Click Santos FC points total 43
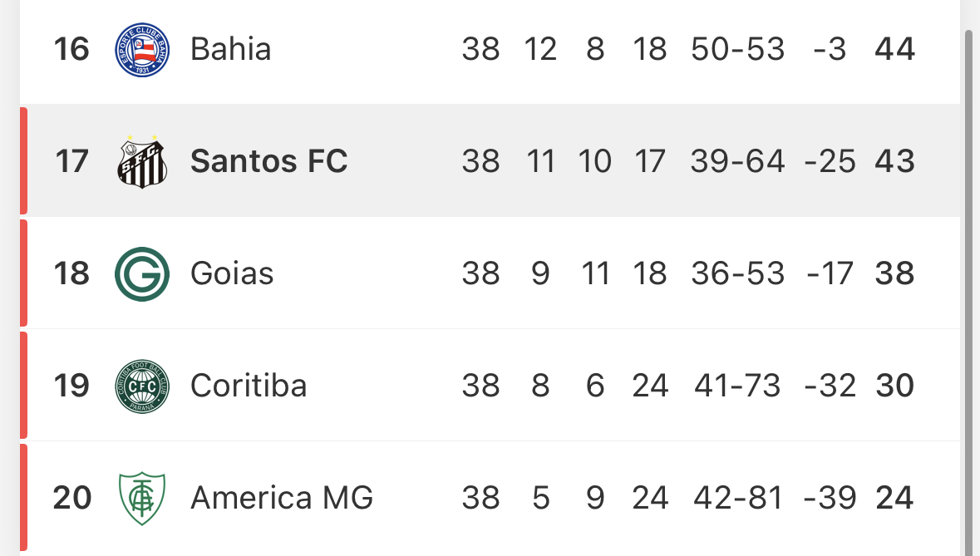Image resolution: width=980 pixels, height=556 pixels. click(x=895, y=161)
